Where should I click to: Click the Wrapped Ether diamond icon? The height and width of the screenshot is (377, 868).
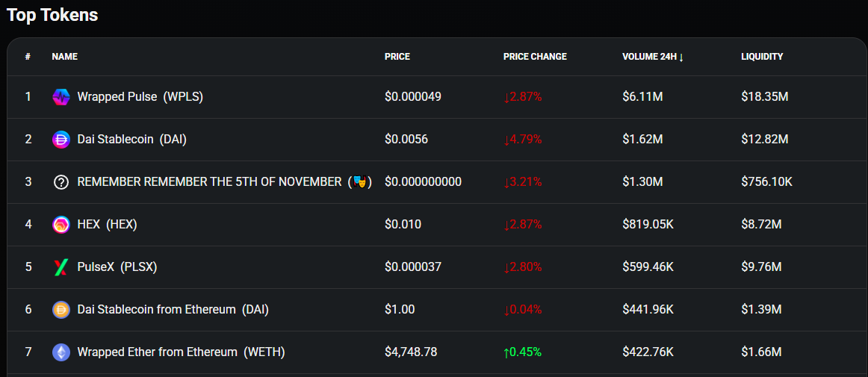pos(61,352)
